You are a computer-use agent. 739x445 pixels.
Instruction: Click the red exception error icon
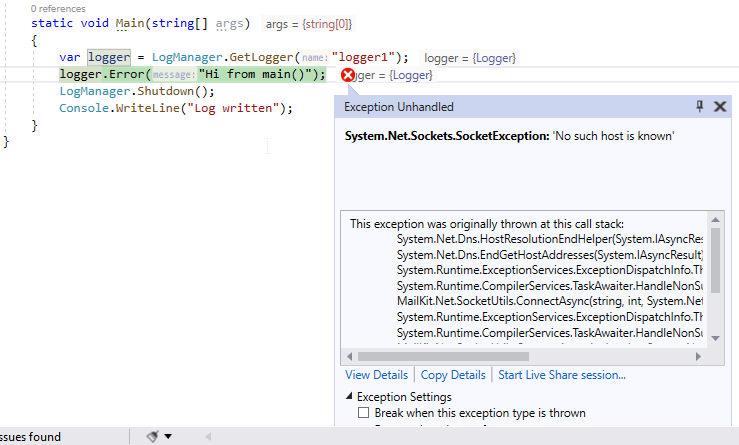click(348, 75)
